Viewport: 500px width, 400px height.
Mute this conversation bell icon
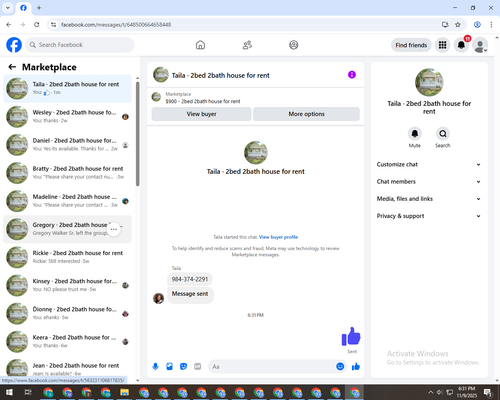coord(415,134)
